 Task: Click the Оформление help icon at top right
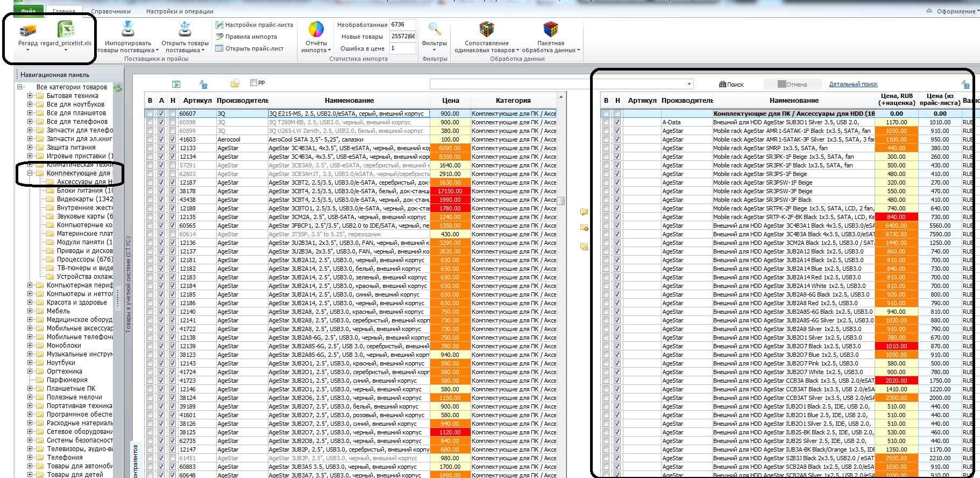coord(929,11)
